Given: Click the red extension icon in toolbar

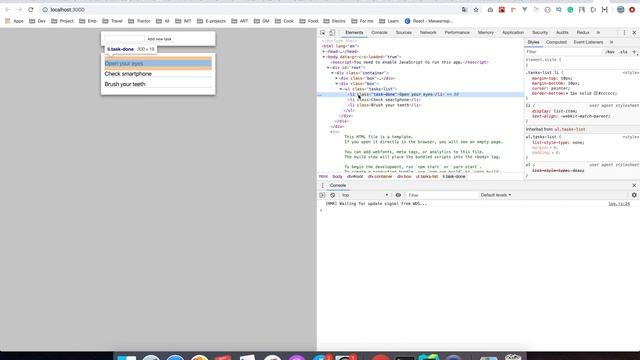Looking at the screenshot, I should (x=502, y=10).
